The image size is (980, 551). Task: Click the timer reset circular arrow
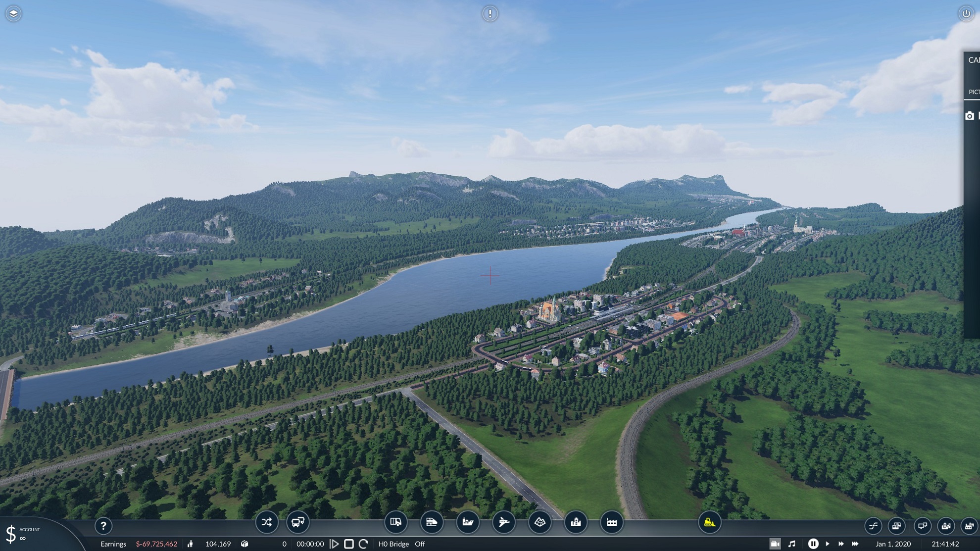363,544
